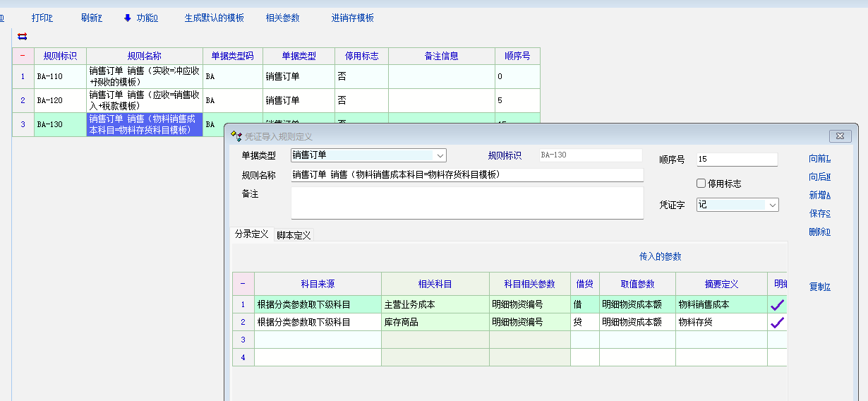Click the 备注信息 column header

coord(442,56)
